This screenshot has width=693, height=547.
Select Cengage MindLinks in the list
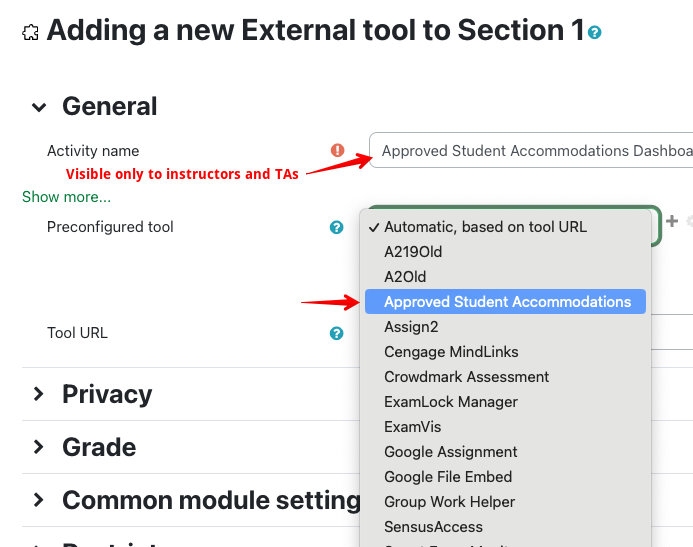[x=451, y=352]
